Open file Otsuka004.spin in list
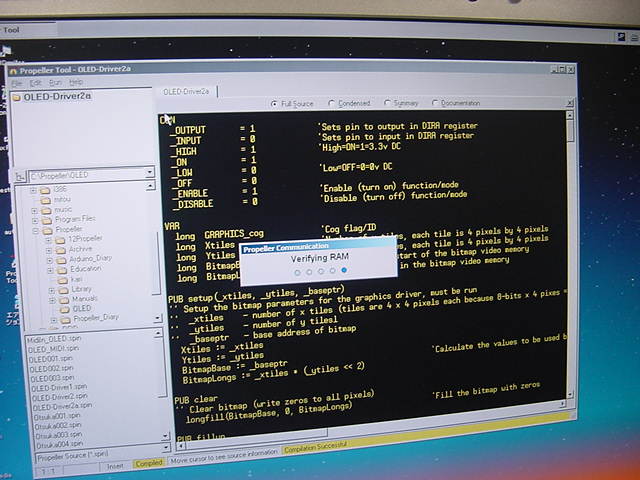Viewport: 640px width, 480px height. tap(60, 444)
